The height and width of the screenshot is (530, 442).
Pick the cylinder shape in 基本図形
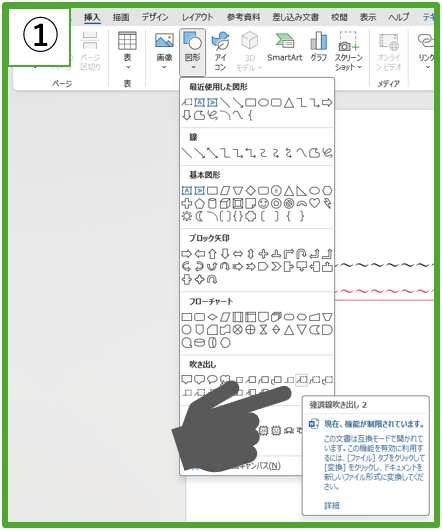tap(212, 203)
